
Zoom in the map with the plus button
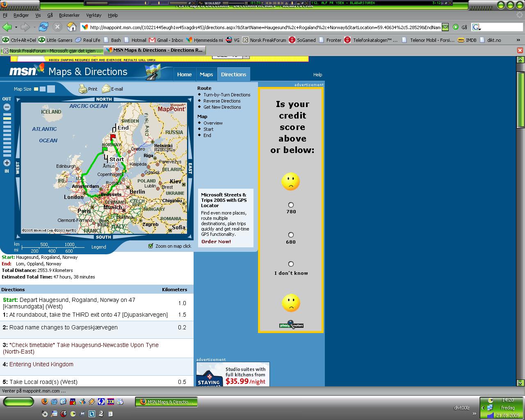(x=7, y=163)
